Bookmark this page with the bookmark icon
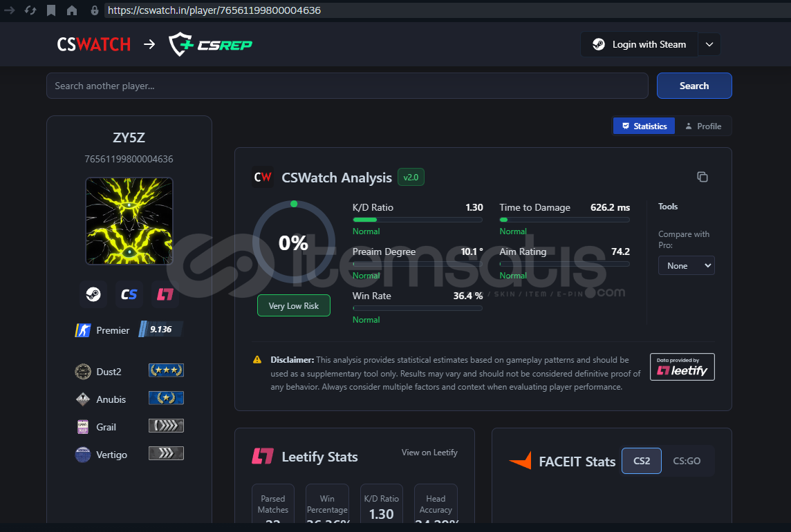 click(51, 10)
